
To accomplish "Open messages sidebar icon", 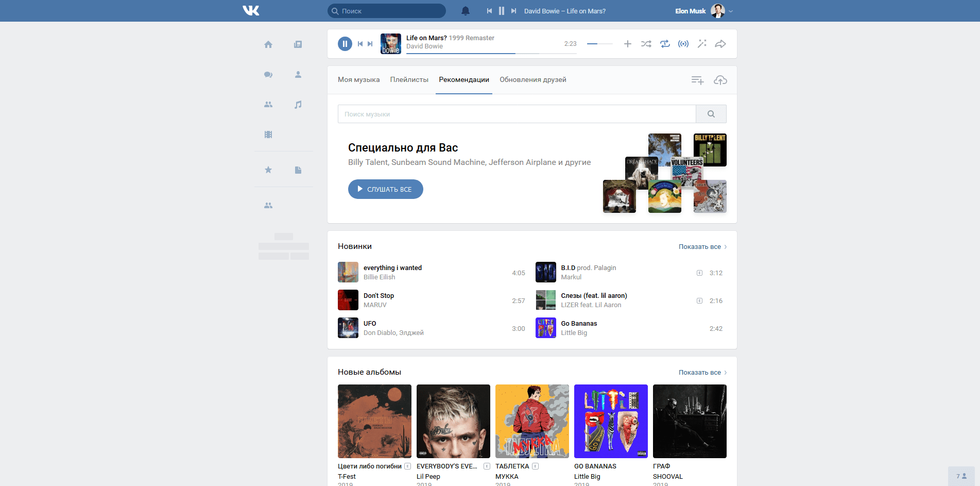I will click(x=268, y=75).
